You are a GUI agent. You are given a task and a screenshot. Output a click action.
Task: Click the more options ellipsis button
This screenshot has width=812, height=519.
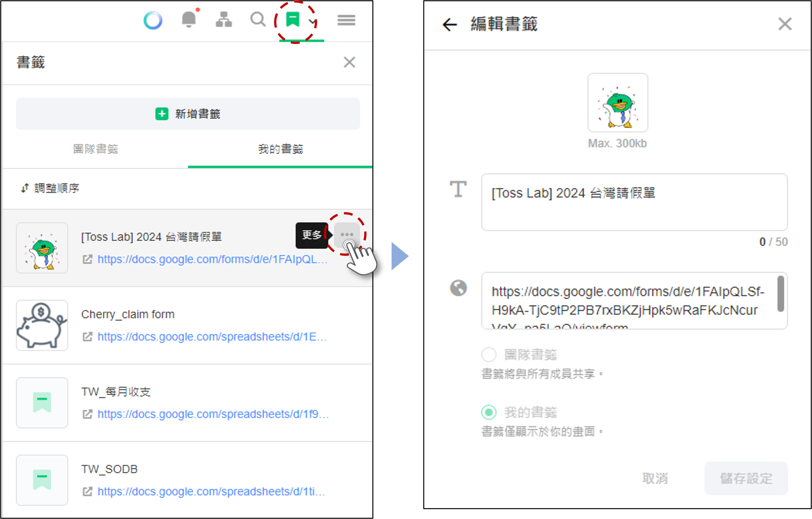347,234
